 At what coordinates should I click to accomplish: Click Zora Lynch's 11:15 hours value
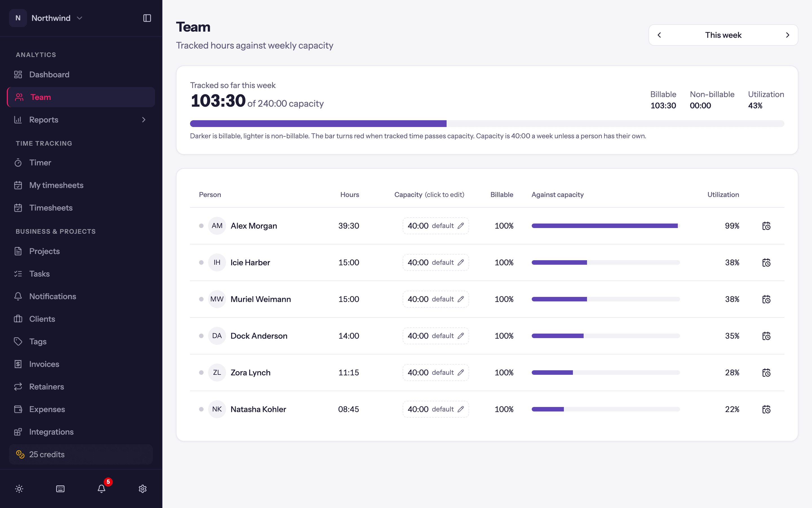(x=348, y=372)
